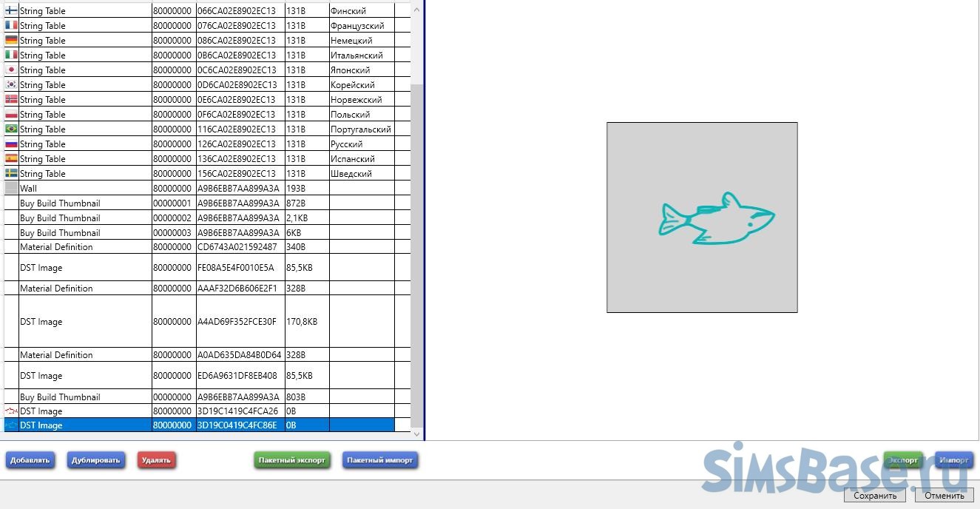Open Пакетный экспорт batch export

tap(292, 460)
